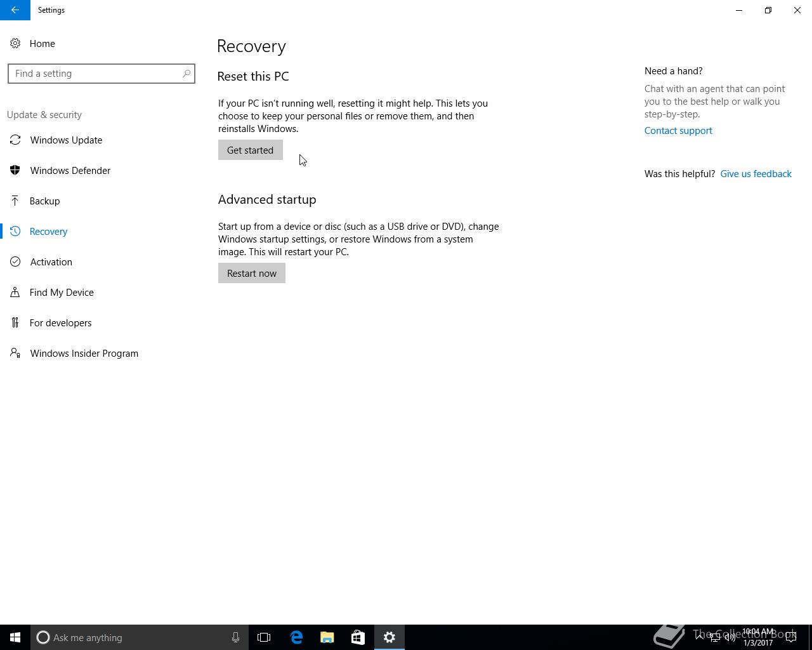Select the Recovery page label

48,231
